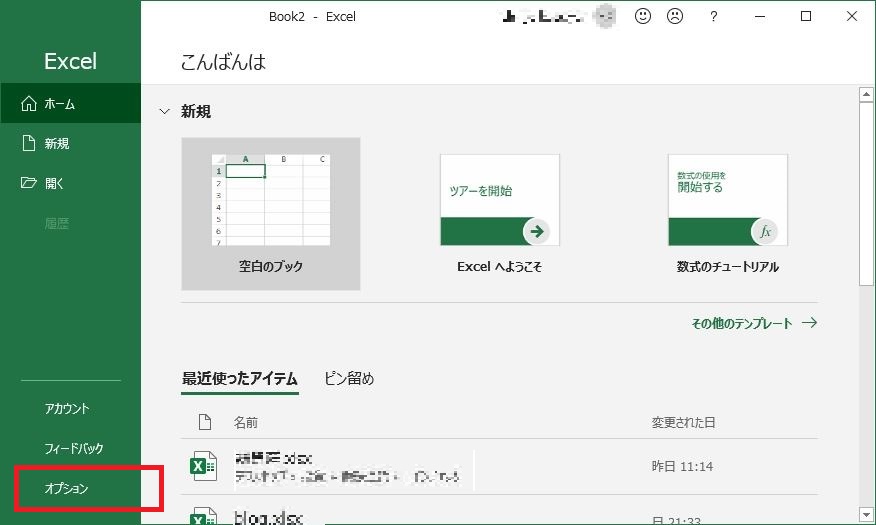Close the Excel window

851,16
